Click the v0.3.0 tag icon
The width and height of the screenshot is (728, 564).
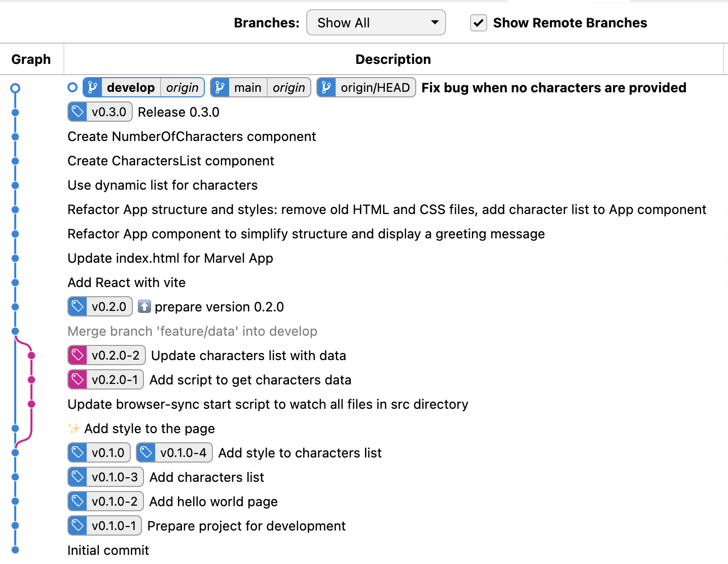pos(78,112)
